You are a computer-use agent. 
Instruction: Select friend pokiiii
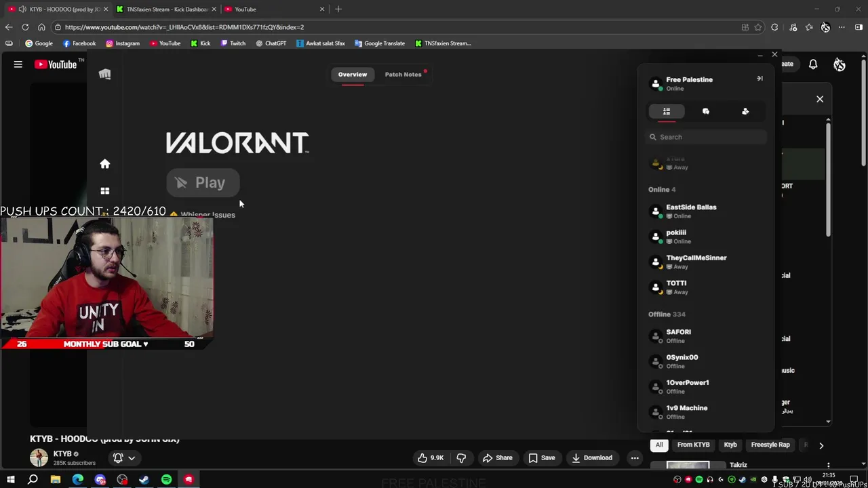(x=706, y=237)
